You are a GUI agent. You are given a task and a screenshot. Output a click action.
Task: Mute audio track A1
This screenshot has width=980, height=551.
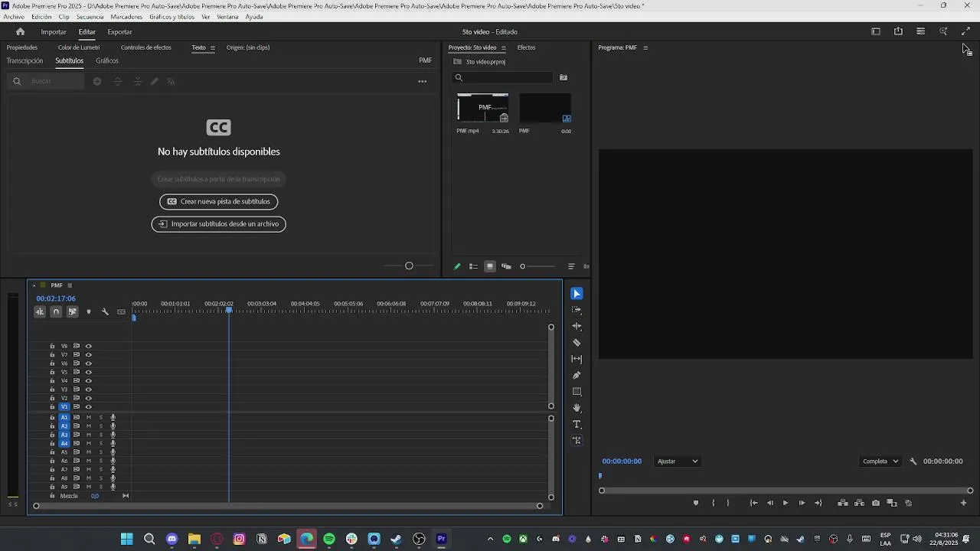[89, 418]
